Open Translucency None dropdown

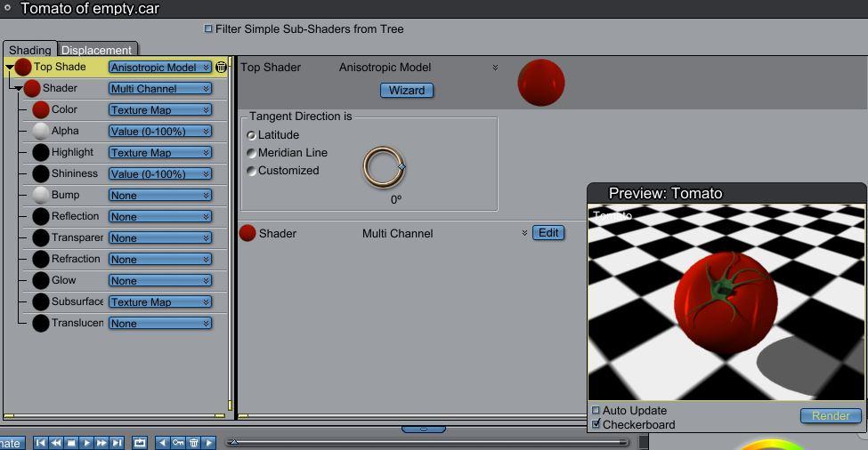(x=160, y=324)
